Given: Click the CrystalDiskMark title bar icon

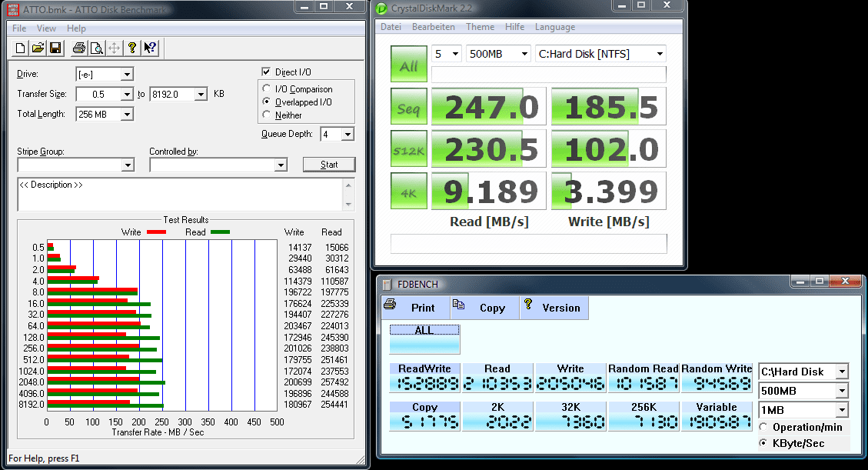Looking at the screenshot, I should pyautogui.click(x=381, y=8).
